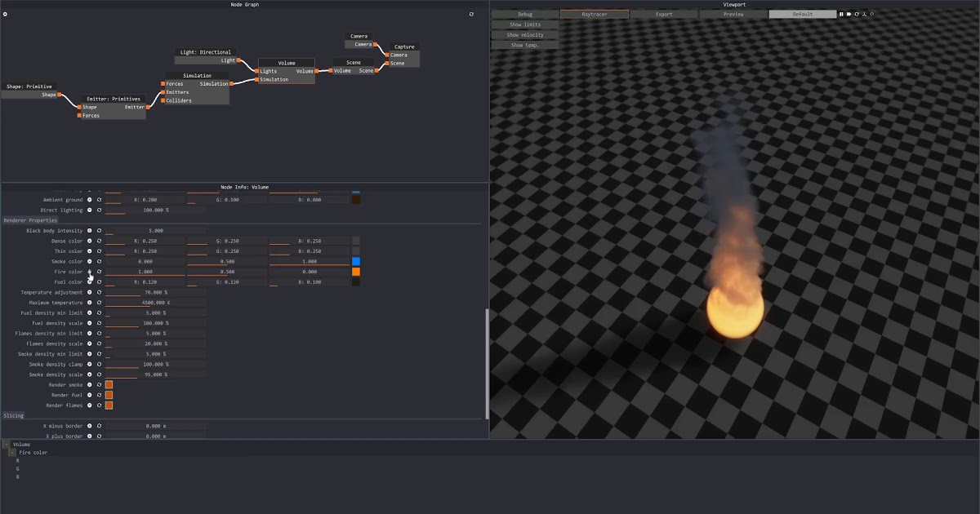The image size is (980, 514).
Task: Click the refresh icon in Node Graph corner
Action: [471, 14]
